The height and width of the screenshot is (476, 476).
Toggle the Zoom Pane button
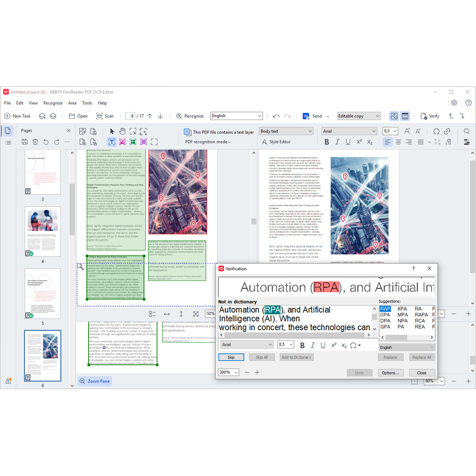coord(94,381)
